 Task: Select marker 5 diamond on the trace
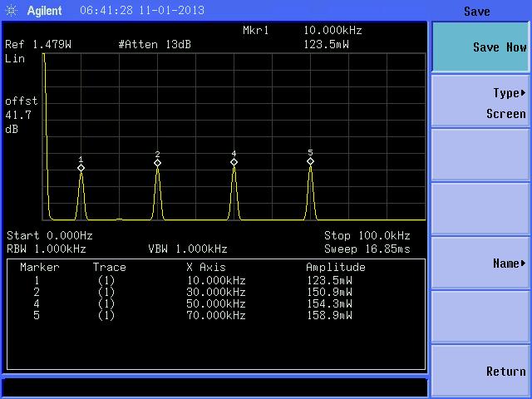pos(310,161)
